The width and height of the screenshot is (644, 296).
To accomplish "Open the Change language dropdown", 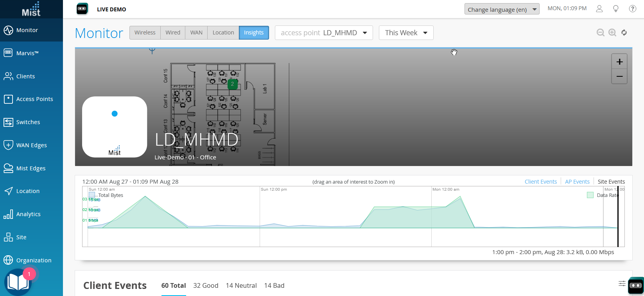I will [502, 9].
